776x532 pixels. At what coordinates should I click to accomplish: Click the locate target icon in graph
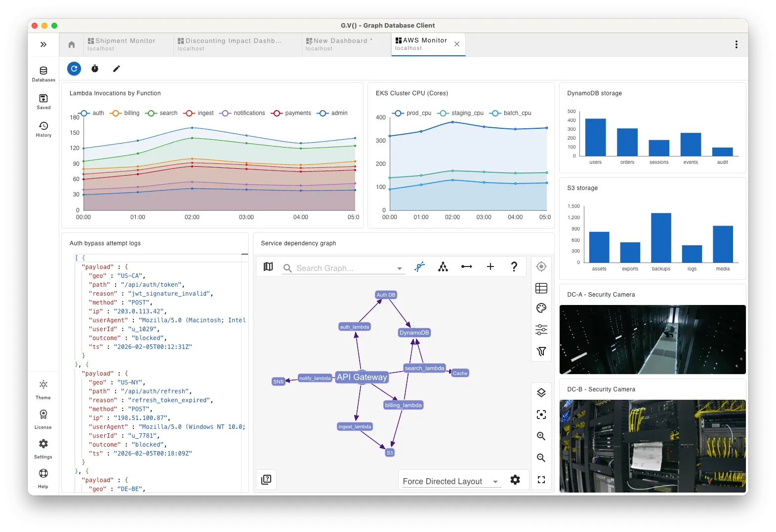click(x=541, y=266)
